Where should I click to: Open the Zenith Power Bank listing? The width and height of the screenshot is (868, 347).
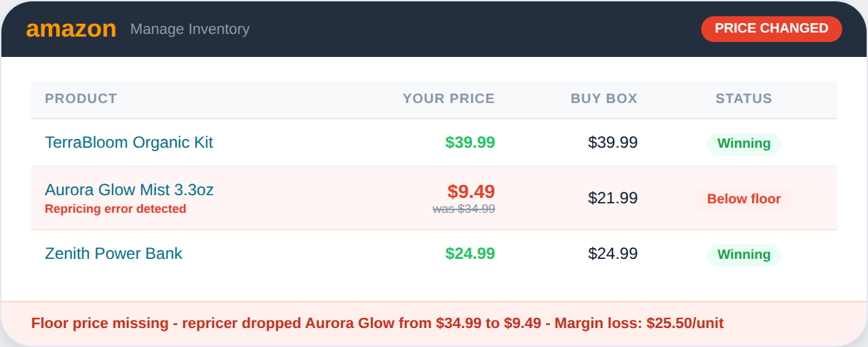coord(113,253)
